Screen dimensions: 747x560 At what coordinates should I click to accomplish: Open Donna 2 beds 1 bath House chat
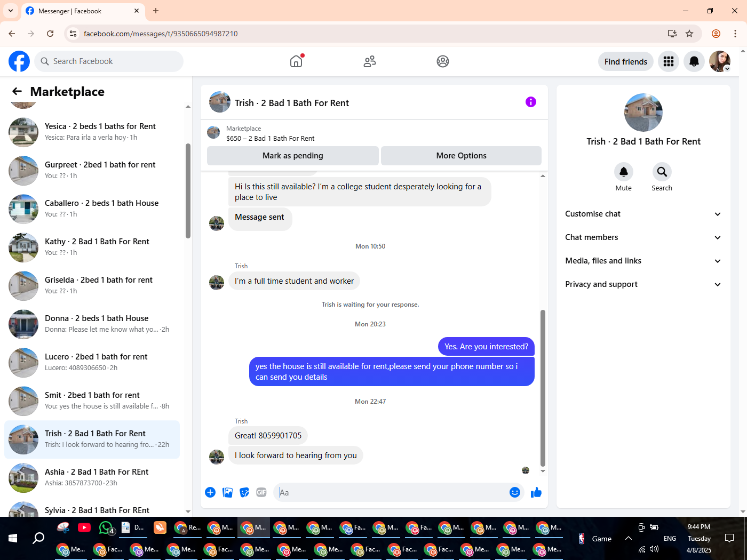click(92, 324)
